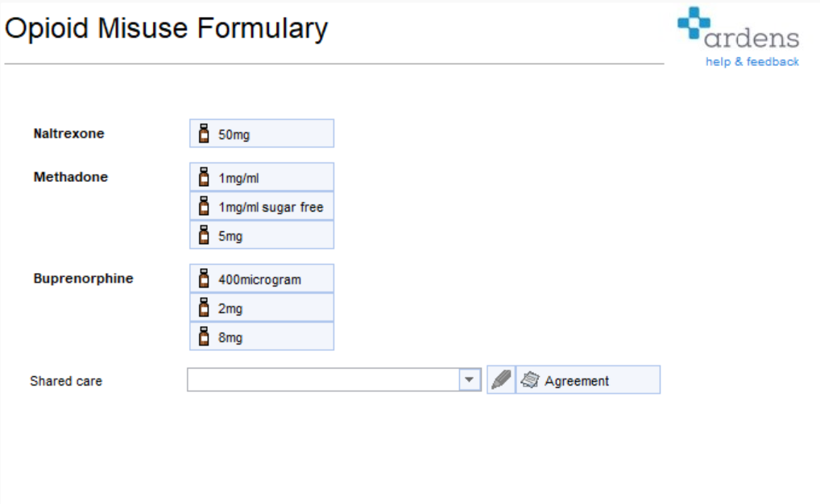
Task: Open the help & feedback link
Action: coord(752,62)
